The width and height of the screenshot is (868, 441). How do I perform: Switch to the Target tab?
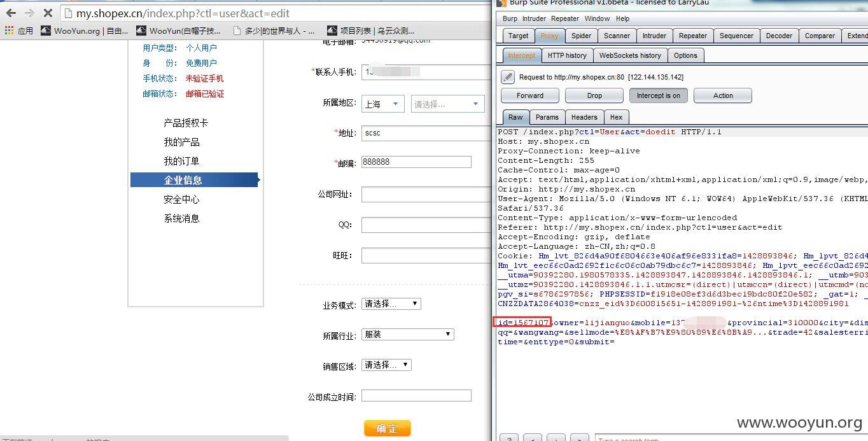tap(518, 36)
